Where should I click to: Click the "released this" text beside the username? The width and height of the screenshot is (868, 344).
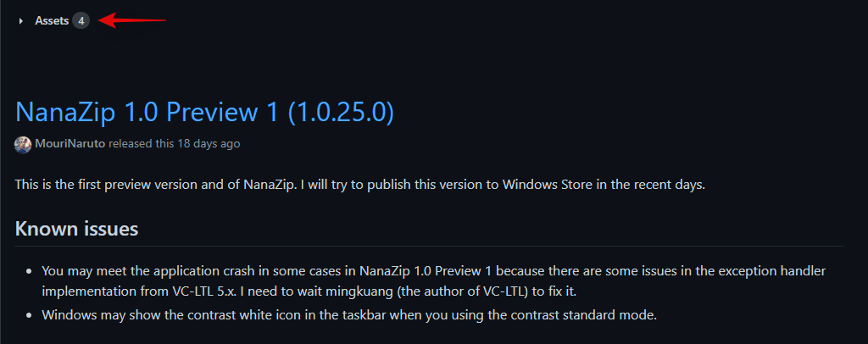click(x=142, y=144)
